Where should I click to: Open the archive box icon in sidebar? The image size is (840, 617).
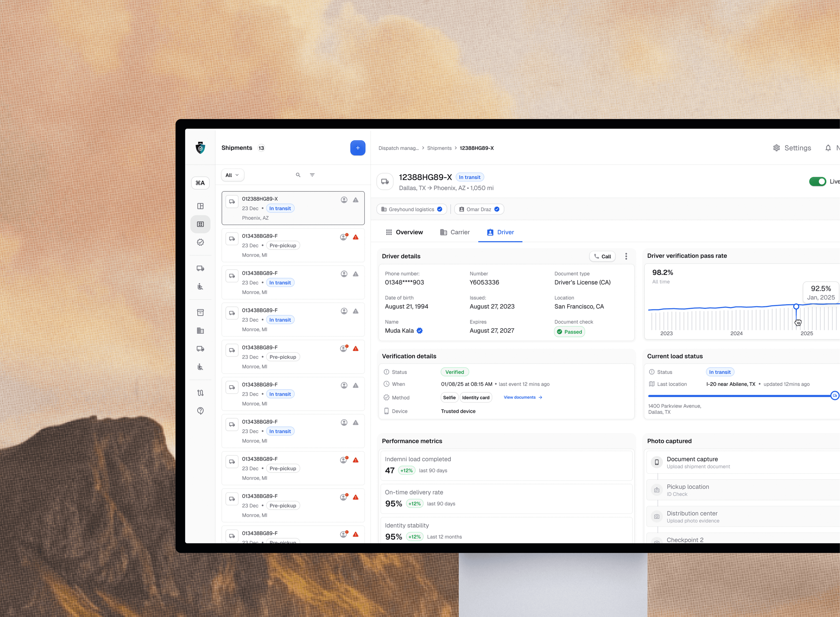click(200, 313)
